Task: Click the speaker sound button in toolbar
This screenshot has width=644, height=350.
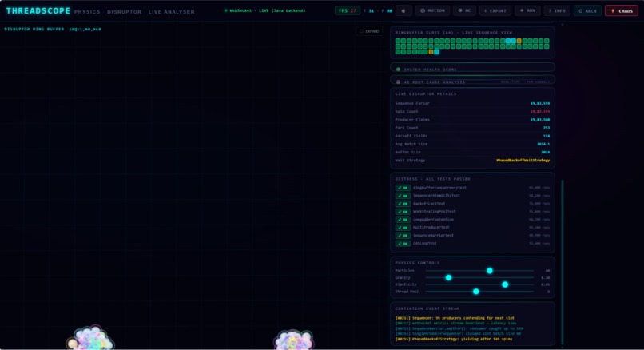Action: pyautogui.click(x=403, y=10)
